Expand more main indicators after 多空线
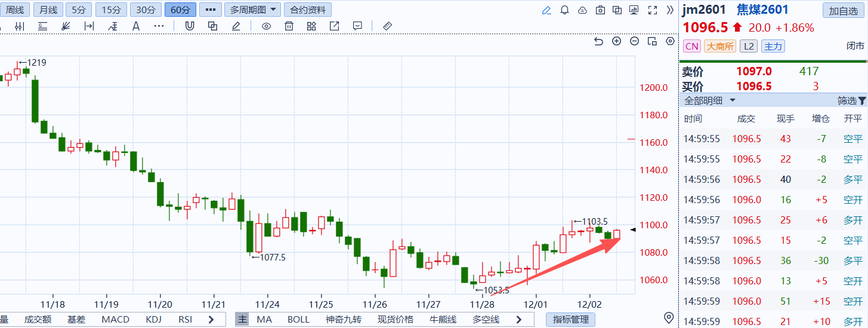The height and width of the screenshot is (328, 868). [x=519, y=320]
